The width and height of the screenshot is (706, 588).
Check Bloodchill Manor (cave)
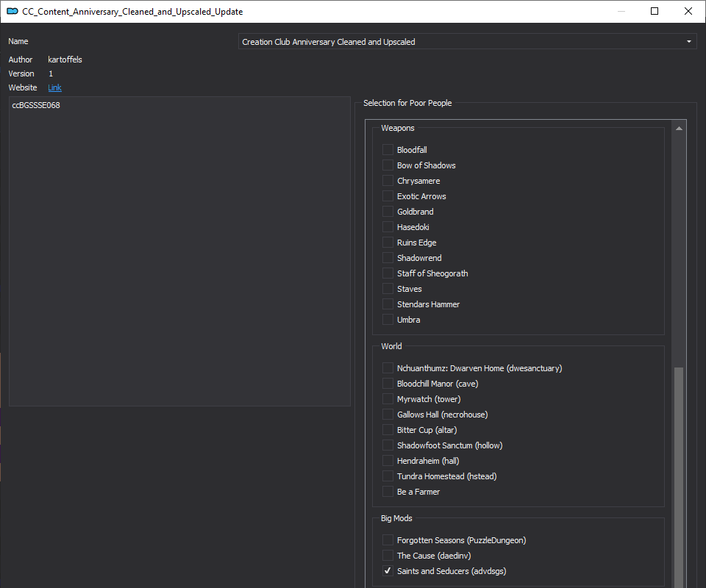click(388, 383)
